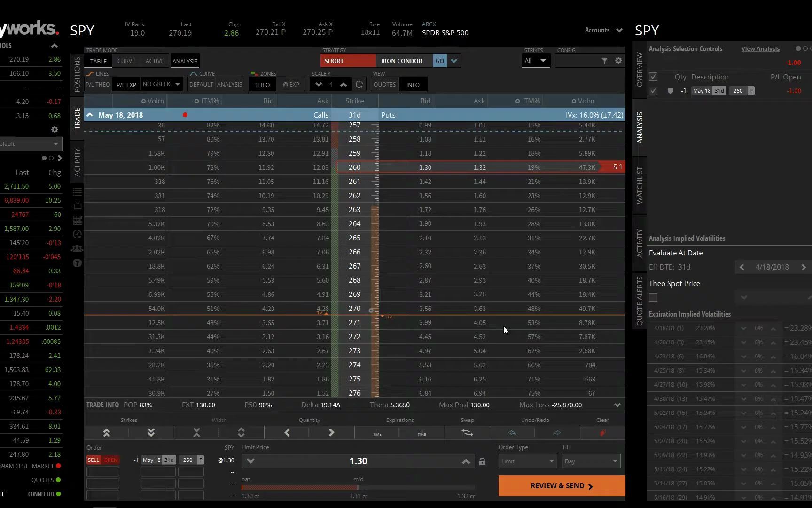Click GO to apply Iron Condor
The width and height of the screenshot is (812, 508).
(x=439, y=61)
